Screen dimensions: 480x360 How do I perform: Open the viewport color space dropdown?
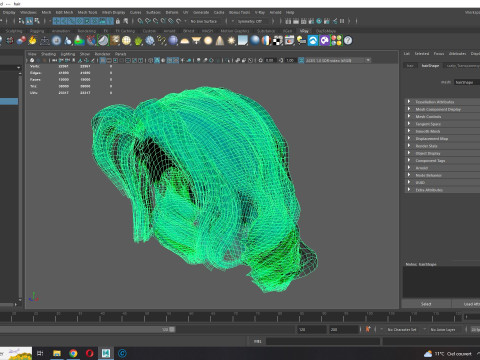click(338, 60)
